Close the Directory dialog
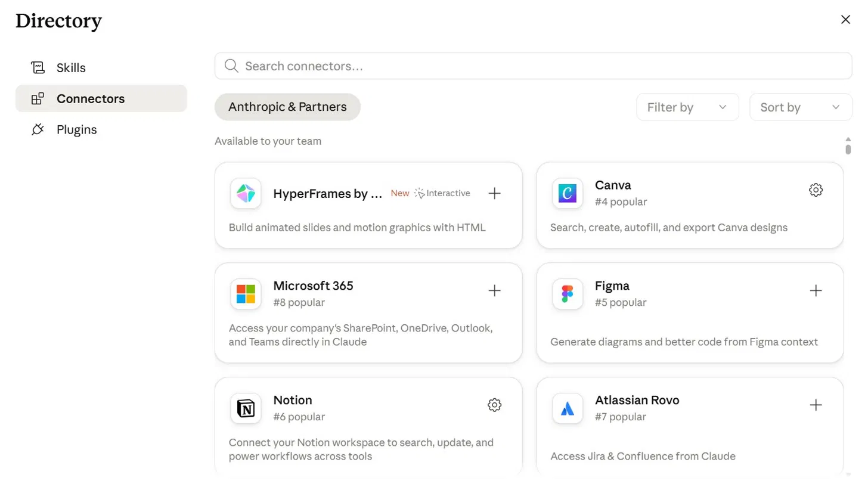The height and width of the screenshot is (493, 868). (845, 20)
